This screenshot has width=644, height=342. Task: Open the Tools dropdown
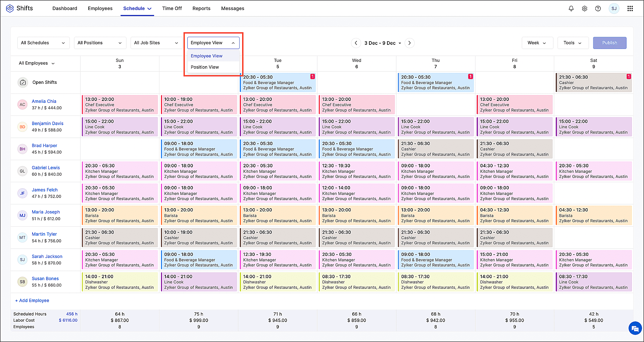pos(573,43)
